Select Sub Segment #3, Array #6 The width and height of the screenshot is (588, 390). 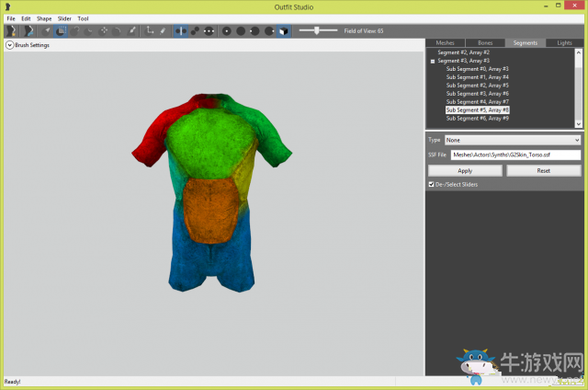[478, 94]
